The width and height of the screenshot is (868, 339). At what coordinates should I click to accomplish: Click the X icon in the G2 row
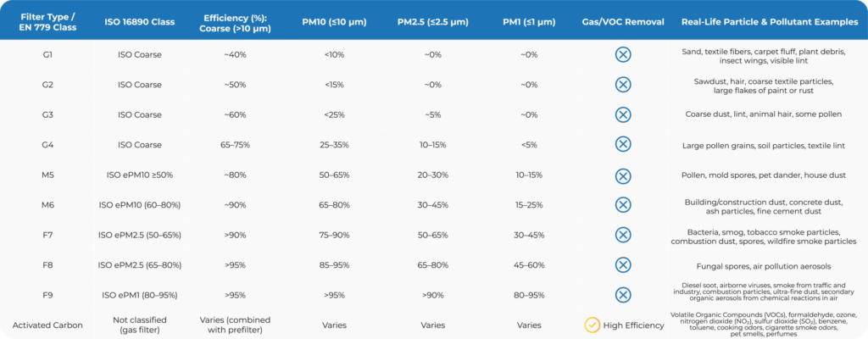[622, 85]
